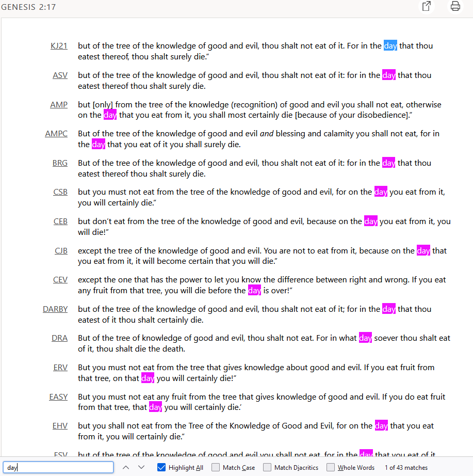Open the DRA translation link

point(60,338)
